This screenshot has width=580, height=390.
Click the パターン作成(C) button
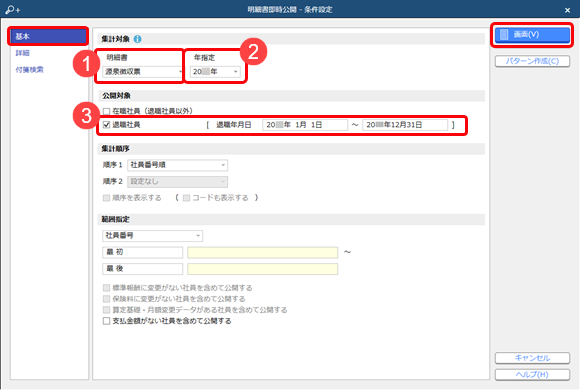coord(532,61)
